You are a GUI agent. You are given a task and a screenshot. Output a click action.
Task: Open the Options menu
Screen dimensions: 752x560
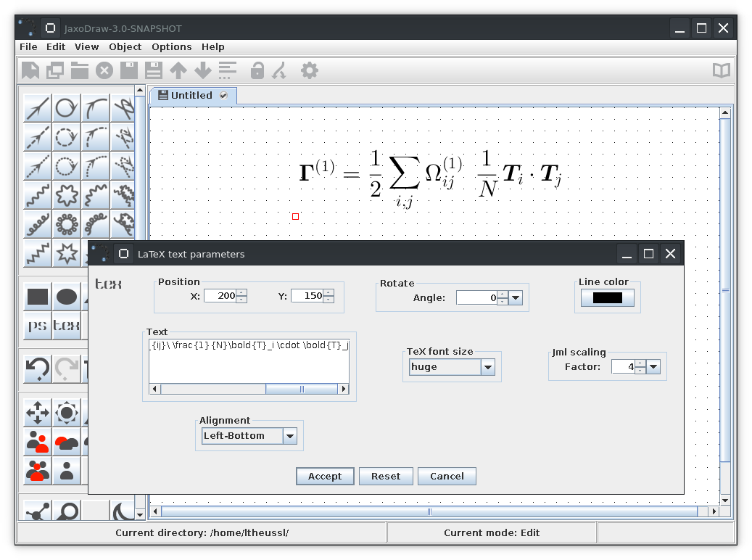pos(171,46)
